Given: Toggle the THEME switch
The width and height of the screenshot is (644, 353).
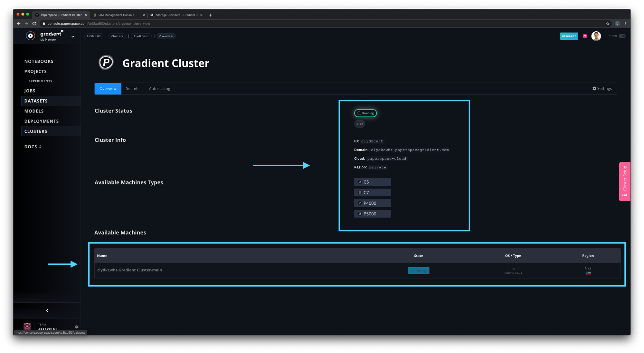Looking at the screenshot, I should click(622, 36).
